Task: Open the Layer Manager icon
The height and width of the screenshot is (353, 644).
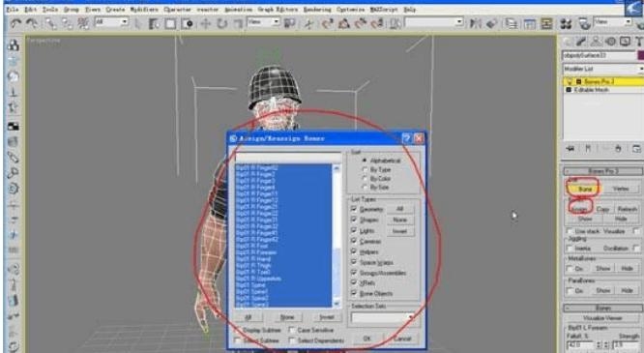Action: tap(511, 23)
